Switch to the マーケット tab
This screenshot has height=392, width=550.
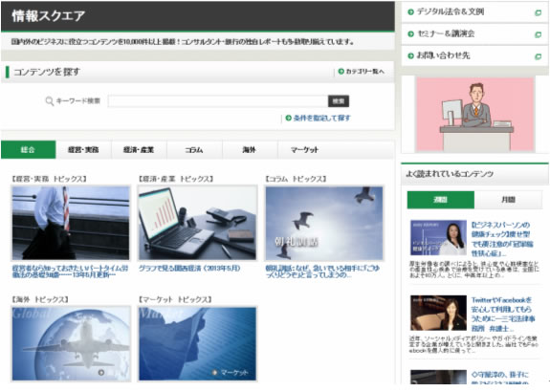305,150
